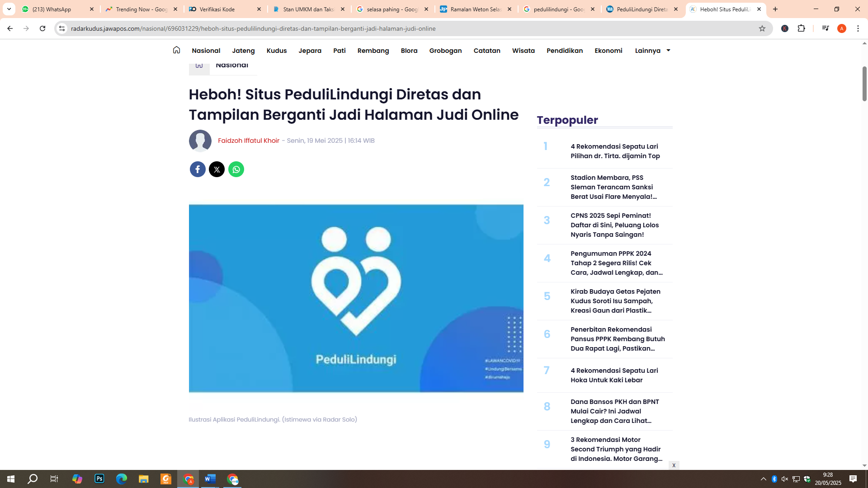The width and height of the screenshot is (868, 488).
Task: Open Dana Bansos PKH dan BPNT article
Action: click(615, 411)
